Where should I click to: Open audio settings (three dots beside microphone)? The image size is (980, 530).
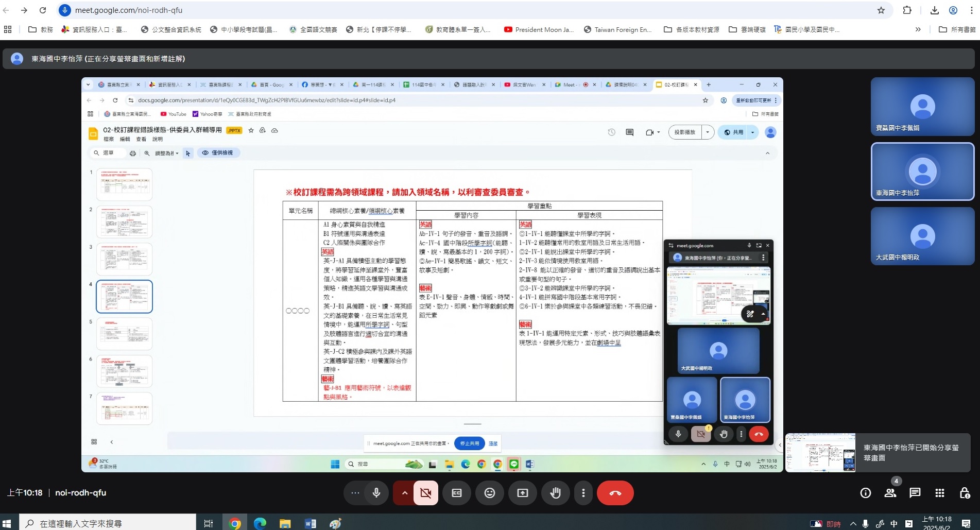(x=355, y=493)
